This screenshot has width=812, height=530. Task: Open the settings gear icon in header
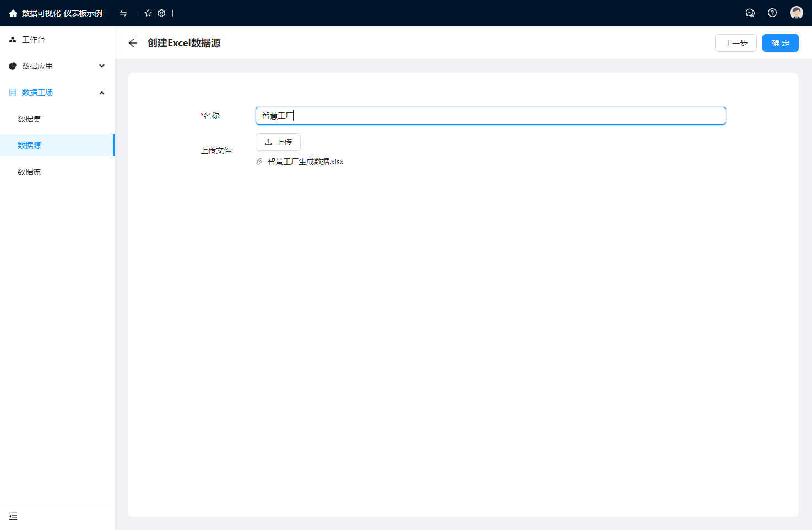pyautogui.click(x=161, y=13)
